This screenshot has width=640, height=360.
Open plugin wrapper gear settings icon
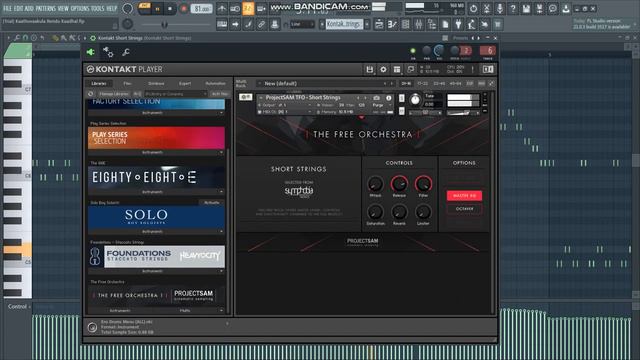(108, 52)
